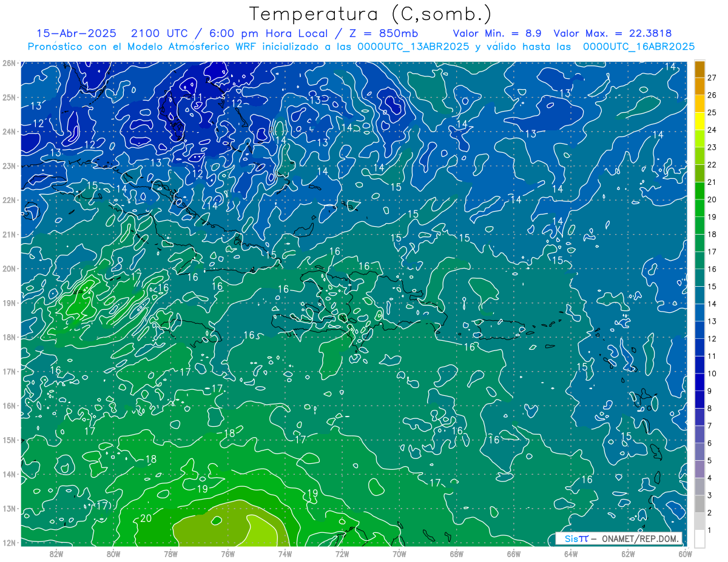Pick the yellow swatch between legend 24 and 25
Screen dimensions: 728x562
(x=700, y=121)
